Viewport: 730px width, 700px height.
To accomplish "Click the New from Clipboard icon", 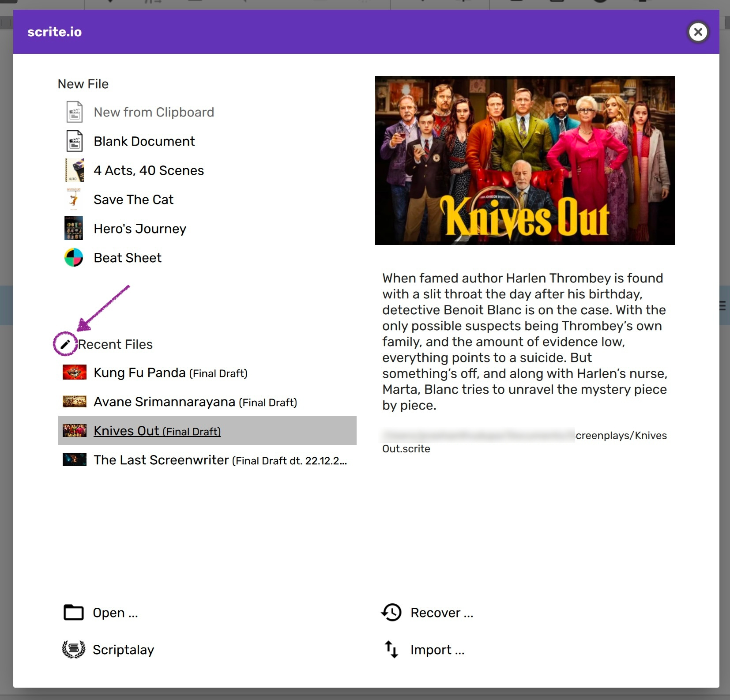I will point(74,112).
